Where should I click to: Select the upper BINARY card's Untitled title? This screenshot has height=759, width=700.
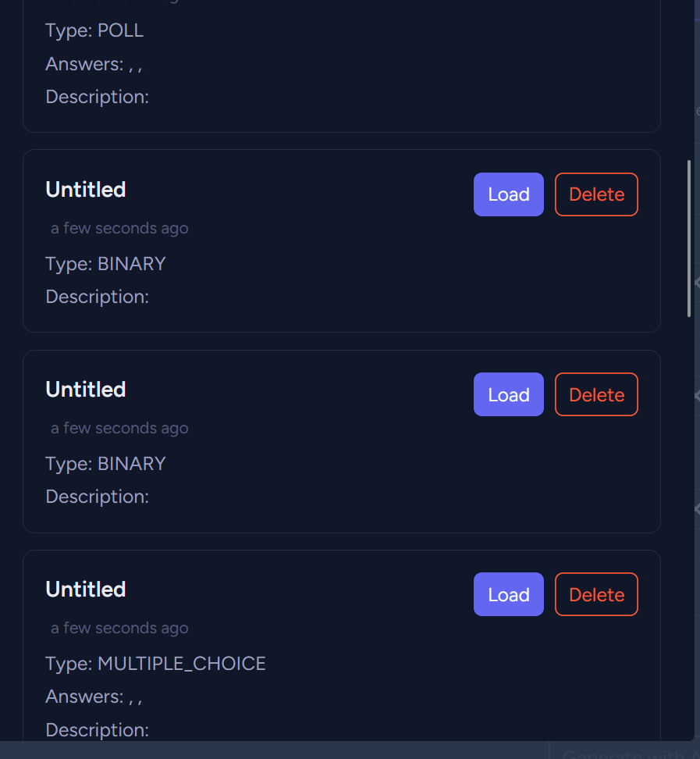(86, 190)
